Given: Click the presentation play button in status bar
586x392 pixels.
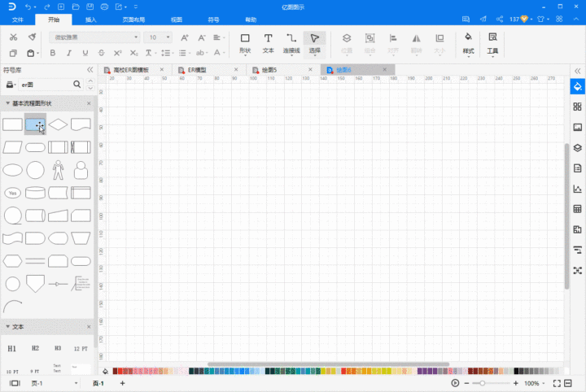Looking at the screenshot, I should (x=455, y=383).
